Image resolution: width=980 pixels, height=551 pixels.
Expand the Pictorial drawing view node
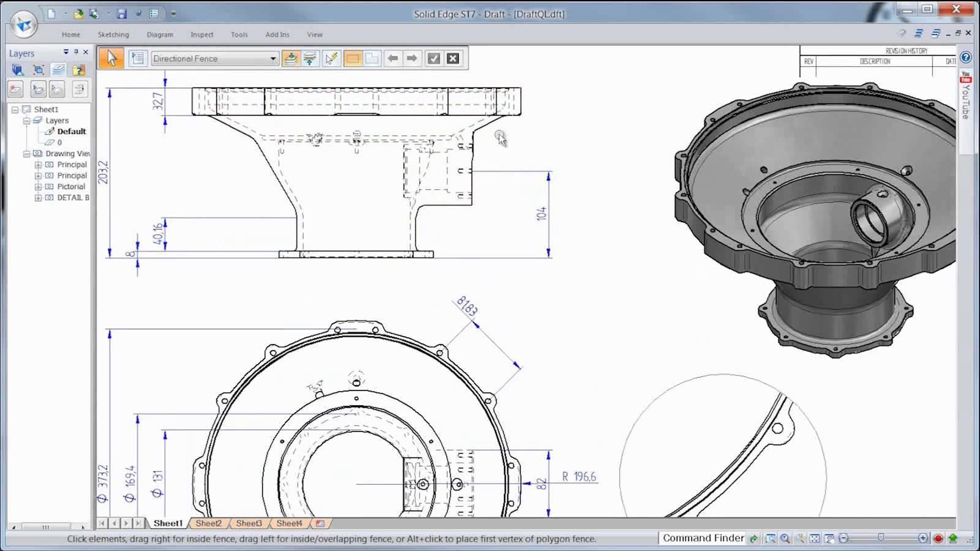pos(38,187)
